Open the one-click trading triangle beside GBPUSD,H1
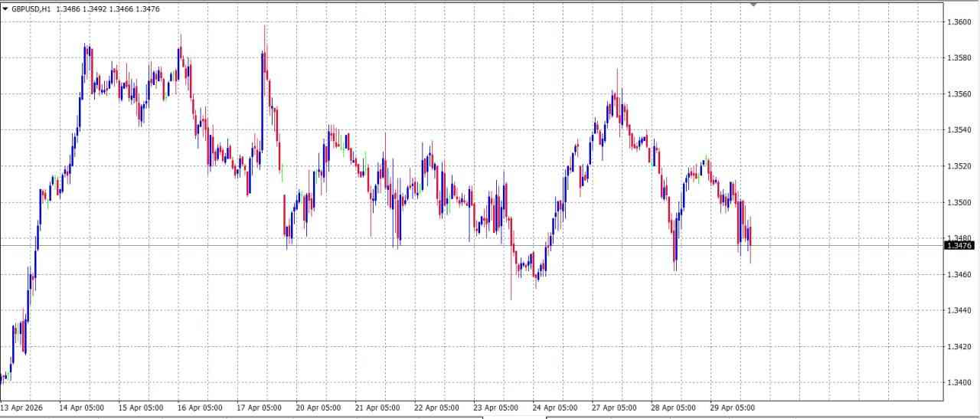 click(5, 9)
